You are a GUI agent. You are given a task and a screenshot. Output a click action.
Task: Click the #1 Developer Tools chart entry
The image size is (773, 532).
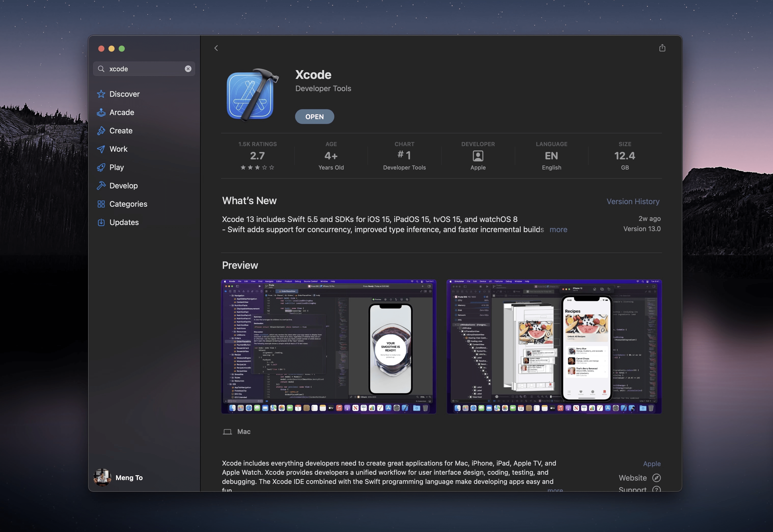[x=404, y=156]
